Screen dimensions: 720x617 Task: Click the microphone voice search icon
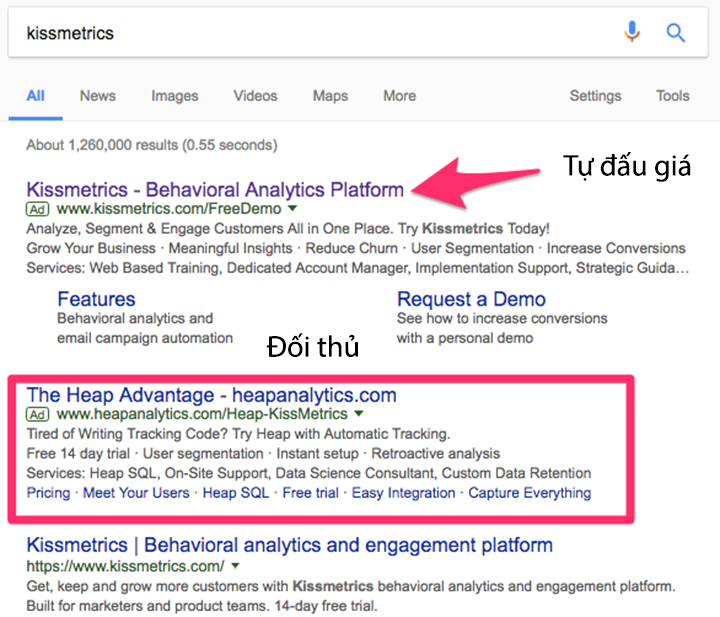pos(632,32)
